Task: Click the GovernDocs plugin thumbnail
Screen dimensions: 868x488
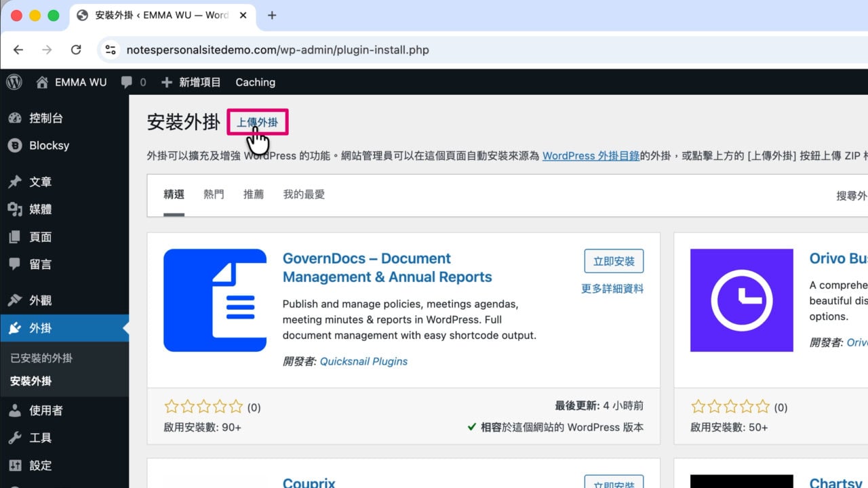Action: pos(215,300)
